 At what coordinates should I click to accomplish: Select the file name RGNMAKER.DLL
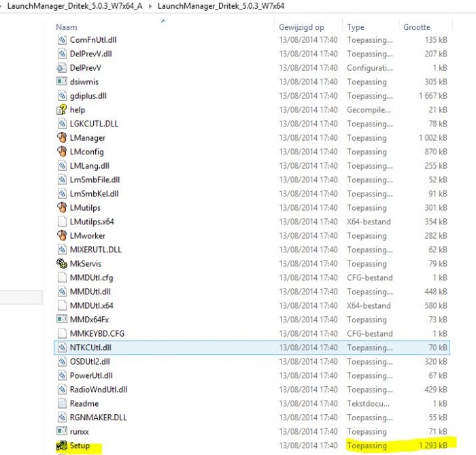tap(99, 418)
